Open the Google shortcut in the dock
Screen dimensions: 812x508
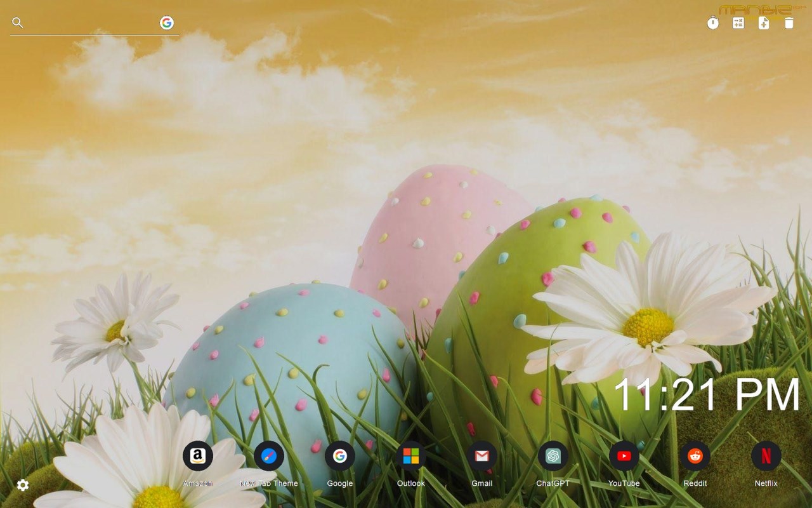point(340,456)
